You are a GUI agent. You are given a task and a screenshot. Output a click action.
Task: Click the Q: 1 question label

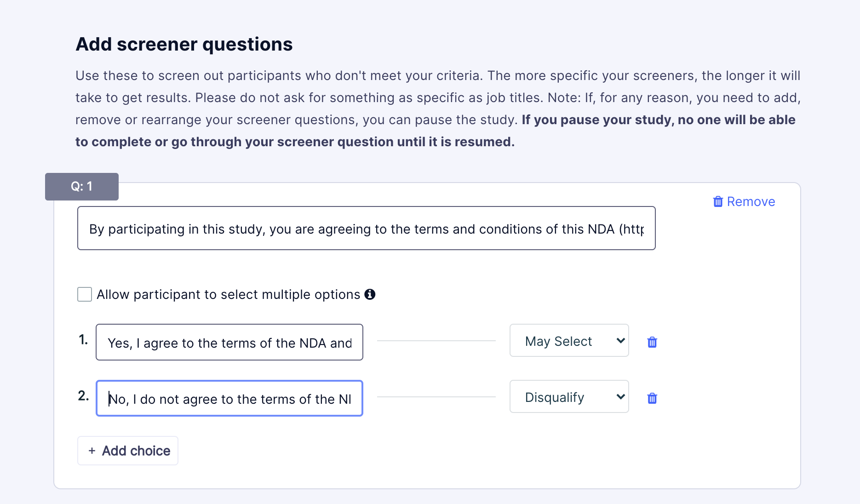tap(81, 186)
